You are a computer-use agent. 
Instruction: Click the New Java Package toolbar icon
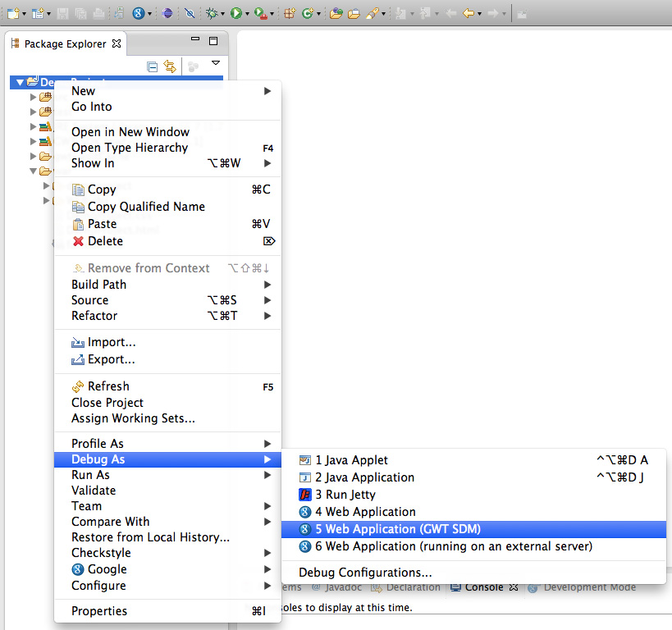[289, 13]
